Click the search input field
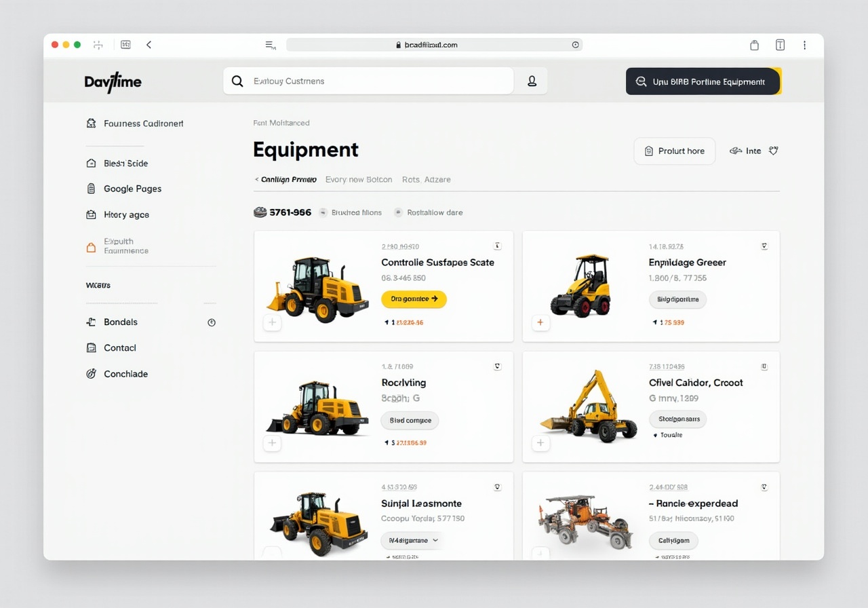Viewport: 868px width, 608px height. [370, 81]
